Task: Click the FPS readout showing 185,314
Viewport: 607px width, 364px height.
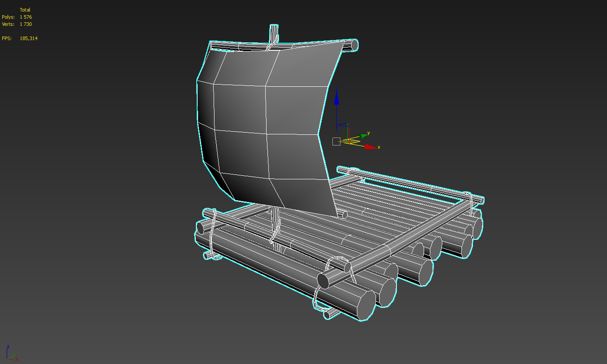Action: pyautogui.click(x=28, y=38)
